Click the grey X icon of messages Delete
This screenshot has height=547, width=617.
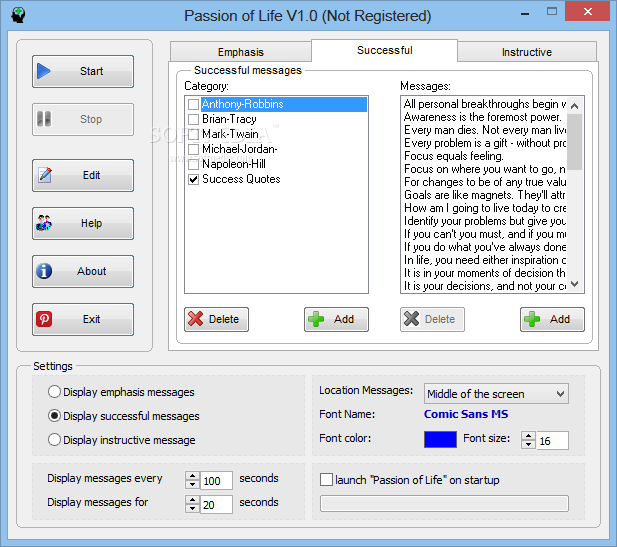pos(412,319)
